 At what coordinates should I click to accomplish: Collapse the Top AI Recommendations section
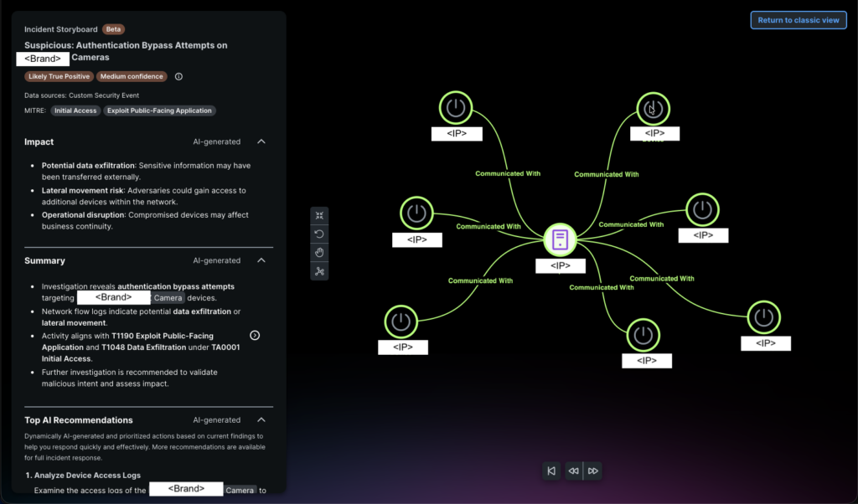[261, 420]
